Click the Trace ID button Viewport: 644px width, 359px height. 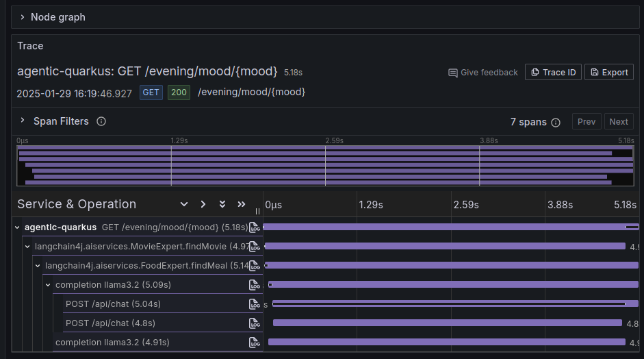tap(553, 73)
